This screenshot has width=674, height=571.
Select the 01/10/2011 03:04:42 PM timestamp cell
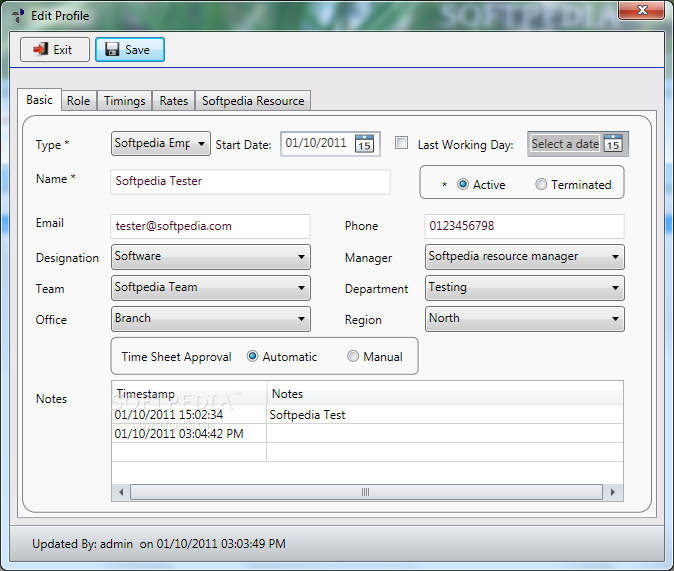coord(189,433)
